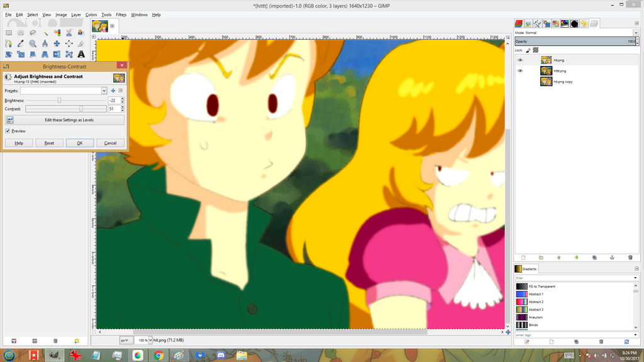
Task: Delete the selected layer with trash icon
Action: [630, 257]
